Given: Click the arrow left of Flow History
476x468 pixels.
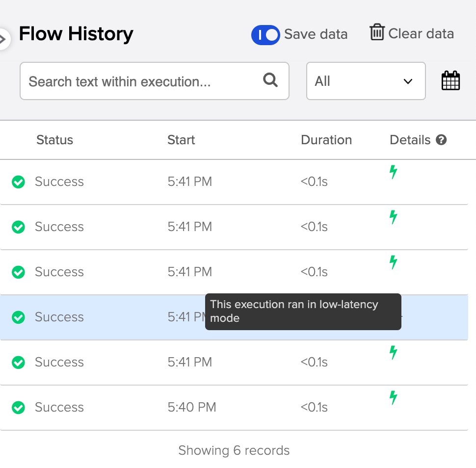Looking at the screenshot, I should (x=3, y=38).
